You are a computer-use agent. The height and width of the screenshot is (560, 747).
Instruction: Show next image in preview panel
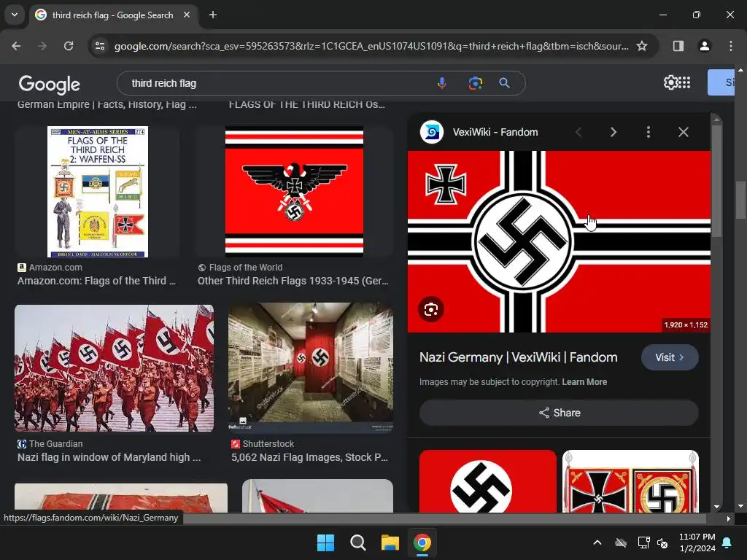pos(613,132)
